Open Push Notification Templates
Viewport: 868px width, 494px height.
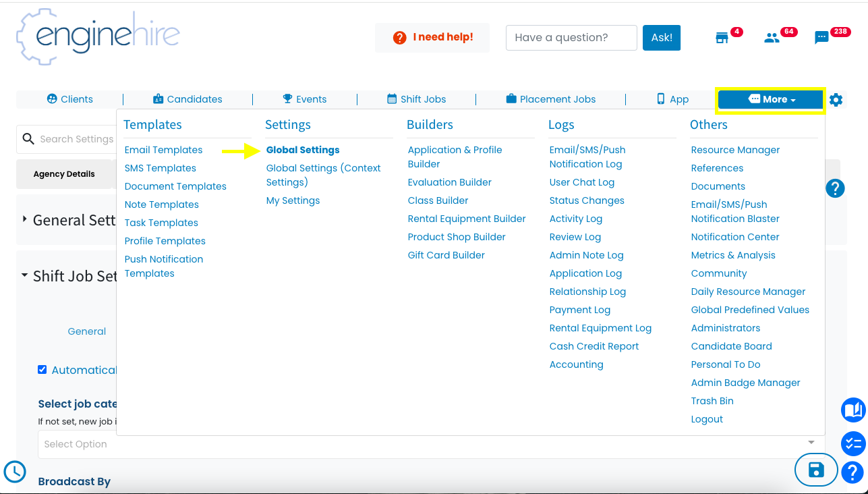coord(164,266)
